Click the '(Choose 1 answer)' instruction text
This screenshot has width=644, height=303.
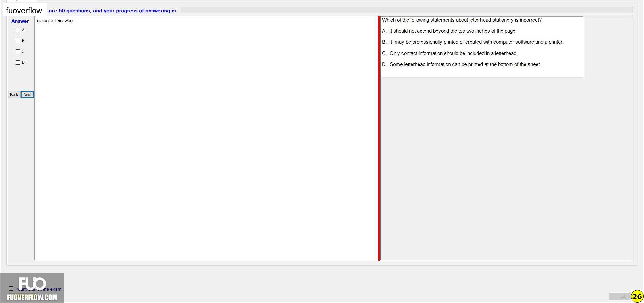point(55,21)
